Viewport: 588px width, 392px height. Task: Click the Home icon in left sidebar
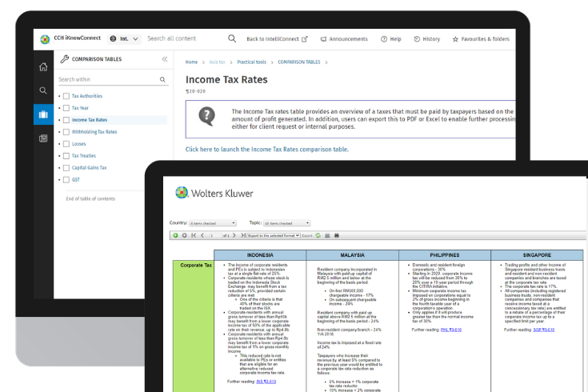click(43, 66)
